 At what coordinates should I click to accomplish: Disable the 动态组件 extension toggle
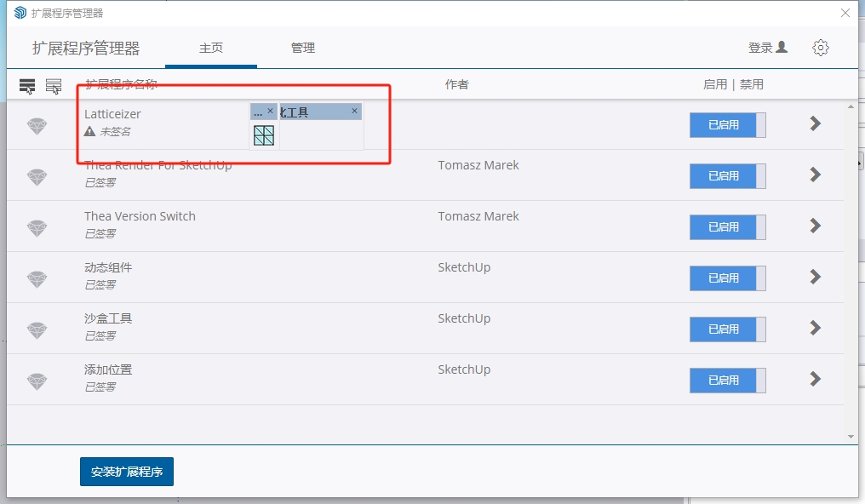tap(728, 278)
